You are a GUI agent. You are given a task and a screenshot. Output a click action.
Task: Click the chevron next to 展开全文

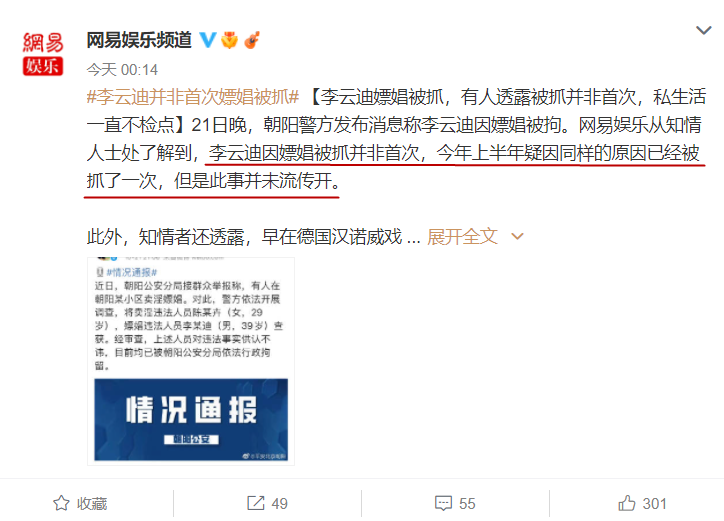click(x=518, y=237)
